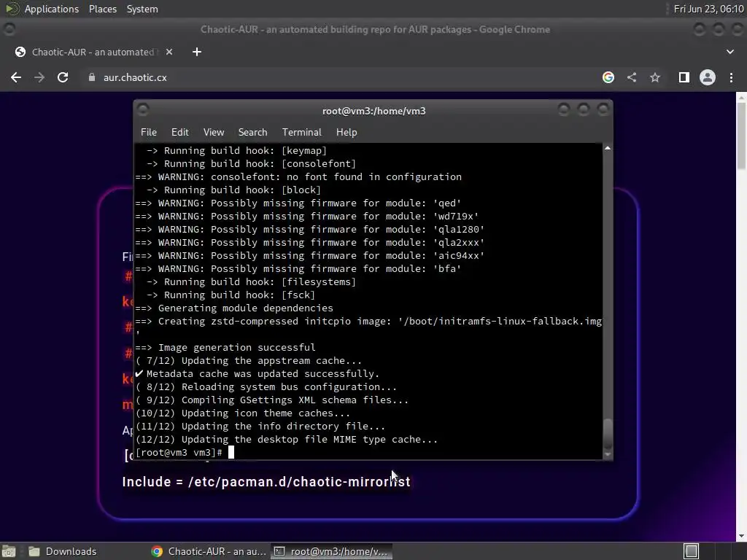This screenshot has height=560, width=747.
Task: Open the System menu
Action: point(142,9)
